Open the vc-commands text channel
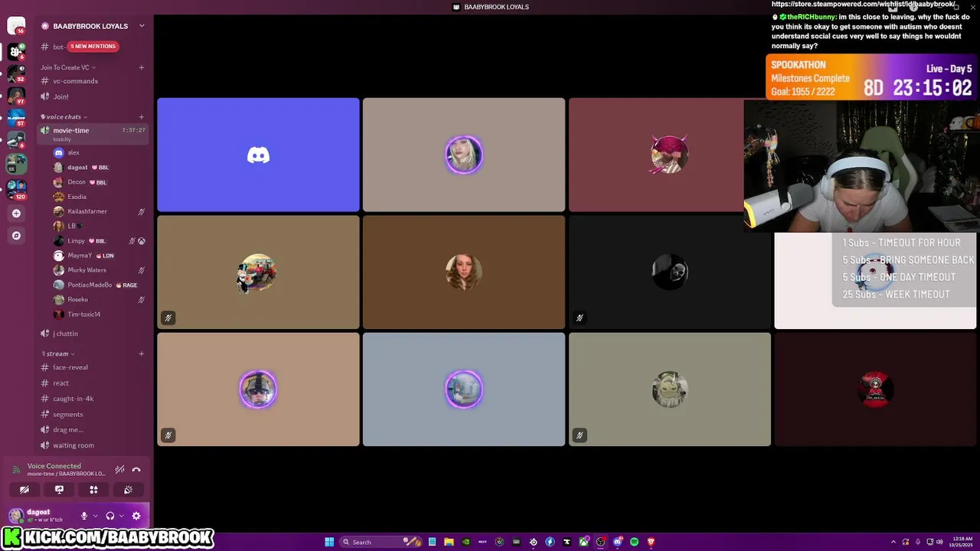980x551 pixels. (93, 81)
